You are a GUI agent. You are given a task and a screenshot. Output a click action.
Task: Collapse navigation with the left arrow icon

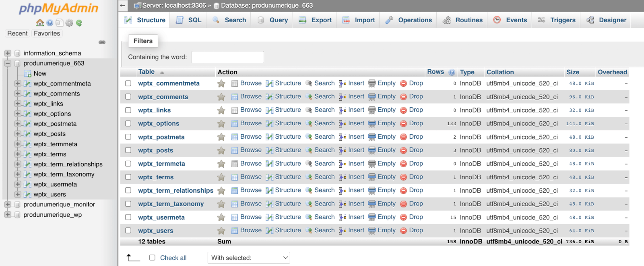[123, 6]
